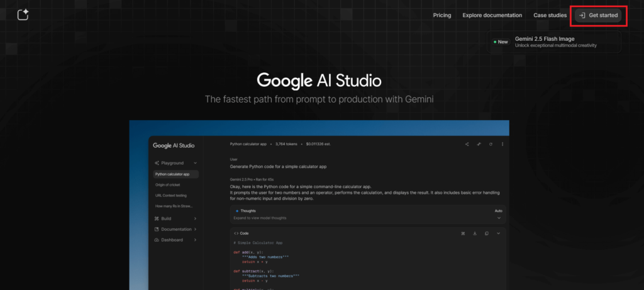Go to Case studies
This screenshot has height=290, width=644.
tap(550, 15)
